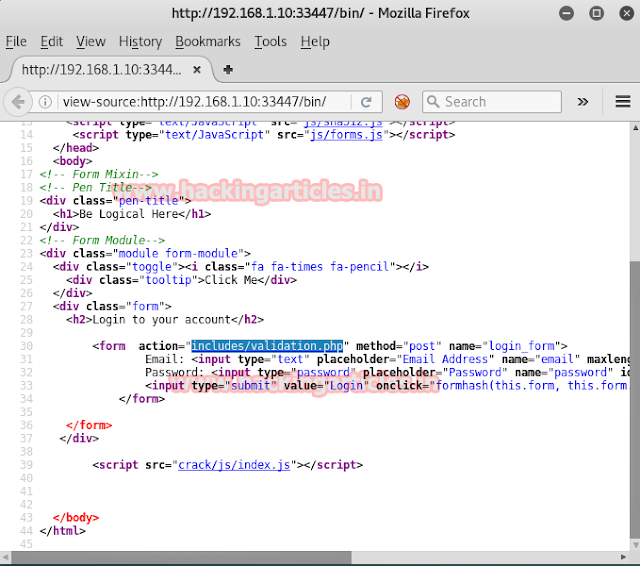
Task: Click the 'module form-module' class value
Action: 178,253
